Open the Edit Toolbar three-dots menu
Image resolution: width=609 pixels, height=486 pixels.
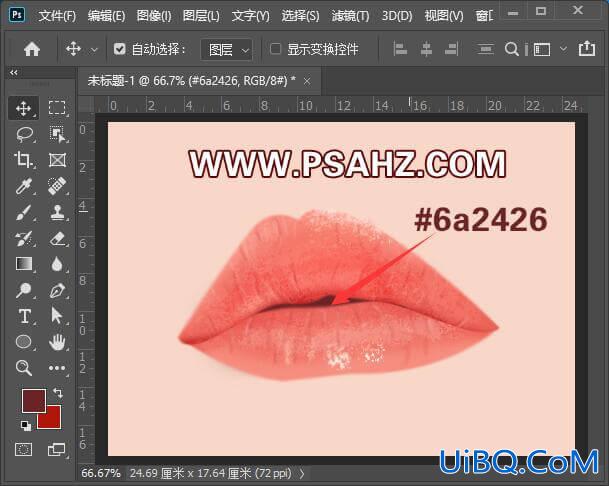(57, 368)
